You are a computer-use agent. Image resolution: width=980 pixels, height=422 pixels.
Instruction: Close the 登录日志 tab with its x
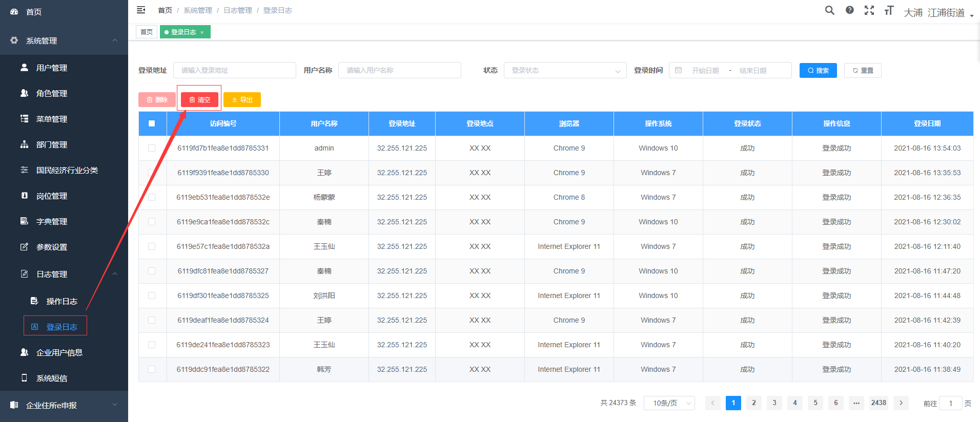[x=202, y=32]
